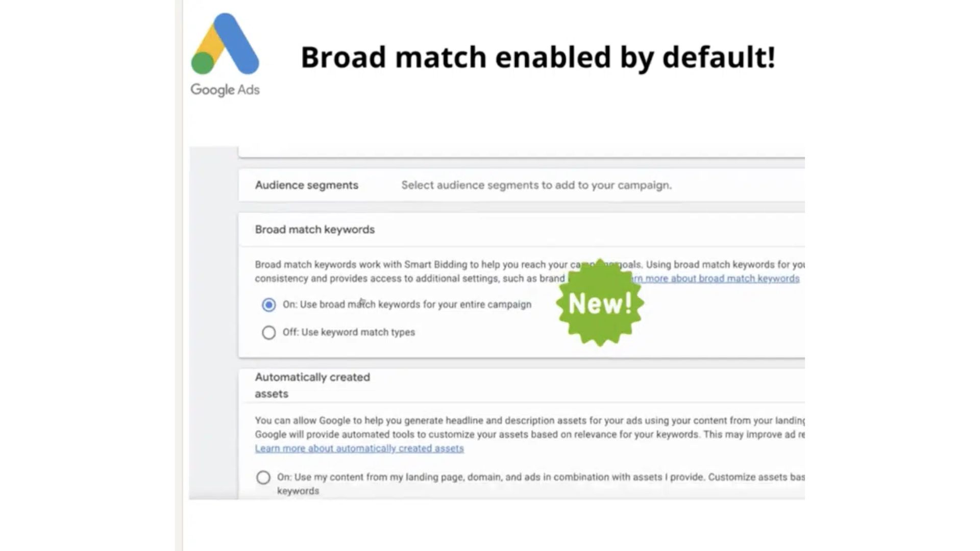Click the paragraph about generating headline assets

(x=510, y=428)
